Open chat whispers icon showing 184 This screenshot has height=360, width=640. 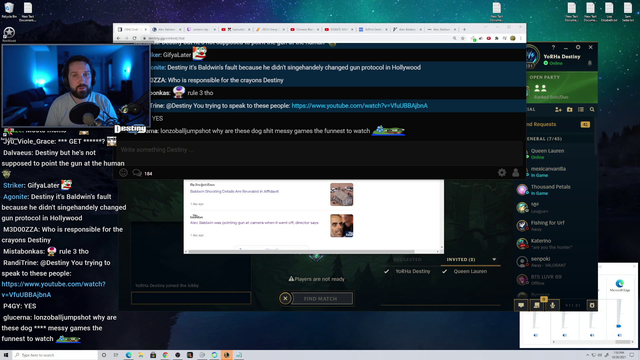coord(142,173)
